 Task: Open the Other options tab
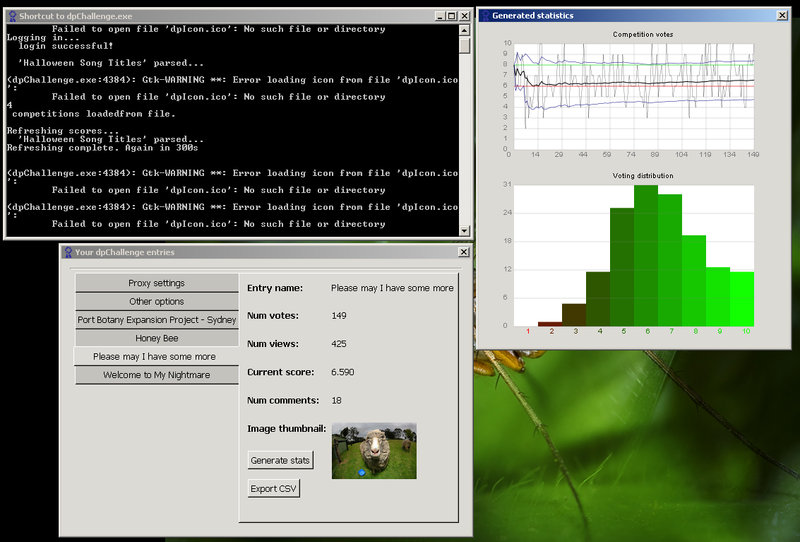pos(157,301)
